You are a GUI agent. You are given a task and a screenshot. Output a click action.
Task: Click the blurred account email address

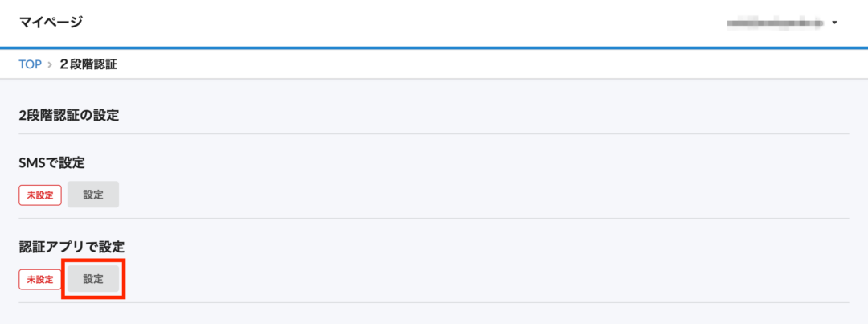coord(774,23)
